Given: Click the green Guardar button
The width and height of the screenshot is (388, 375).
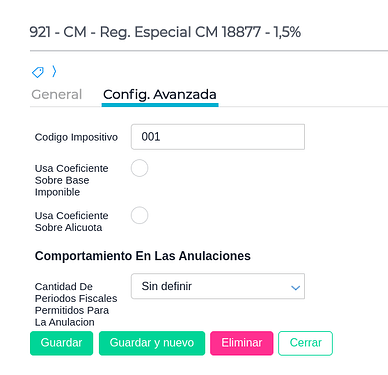Looking at the screenshot, I should click(x=61, y=343).
